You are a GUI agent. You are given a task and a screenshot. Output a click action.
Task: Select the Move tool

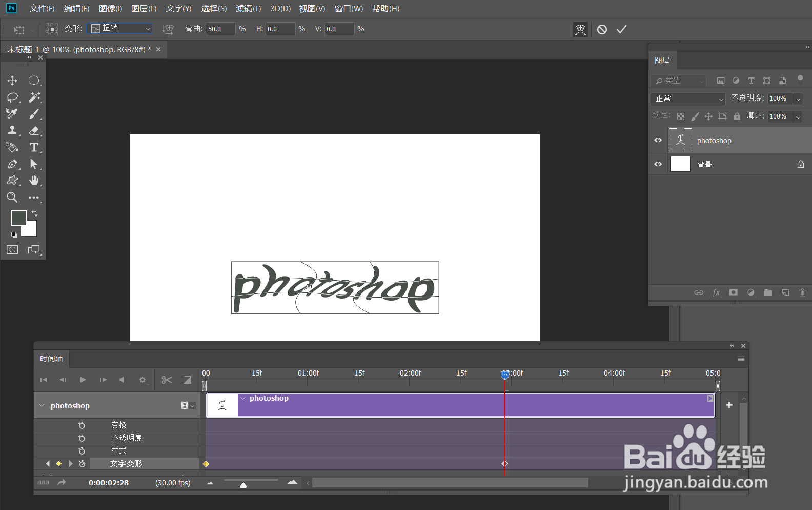pos(12,81)
